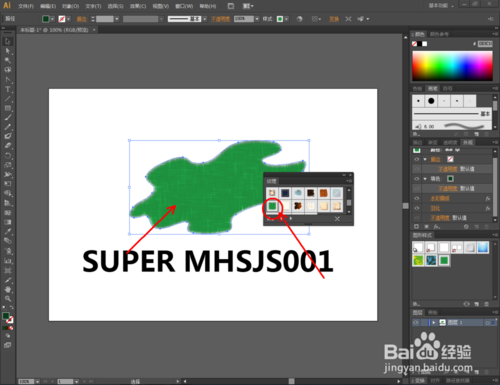Click the orange transform link in control bar
The width and height of the screenshot is (500, 385).
(334, 19)
